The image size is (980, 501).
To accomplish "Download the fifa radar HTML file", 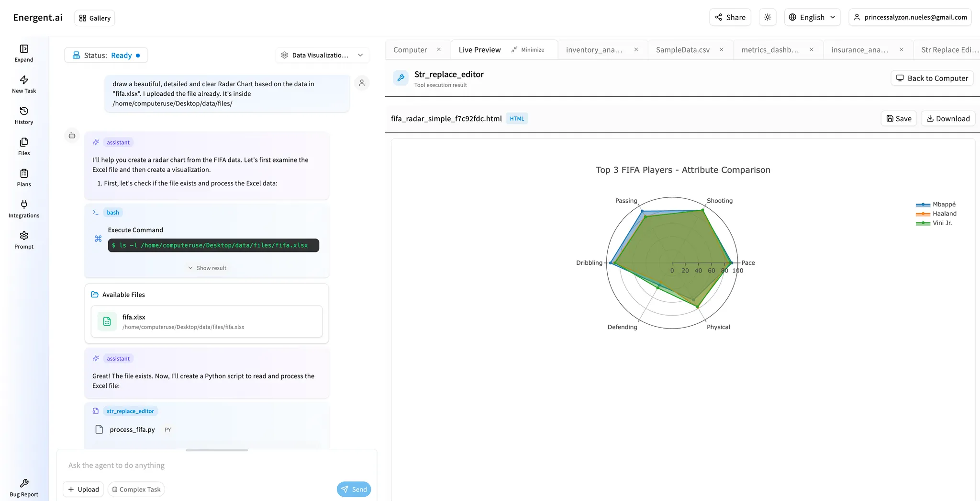I will coord(948,118).
